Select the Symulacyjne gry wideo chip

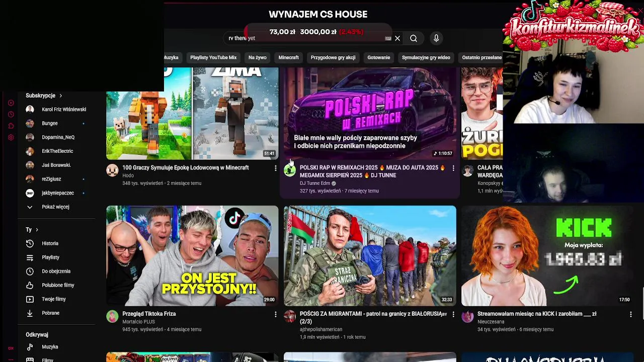[x=426, y=57]
